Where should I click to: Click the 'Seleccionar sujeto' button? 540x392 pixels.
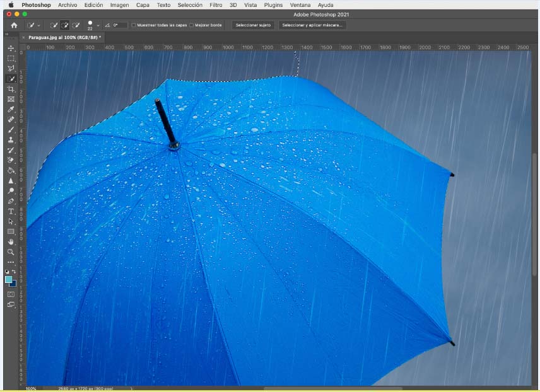[253, 25]
